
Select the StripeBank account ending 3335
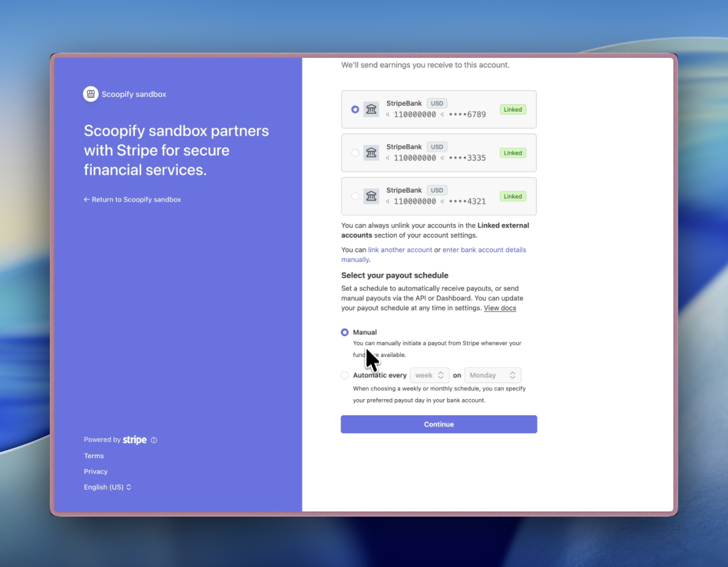(x=355, y=153)
